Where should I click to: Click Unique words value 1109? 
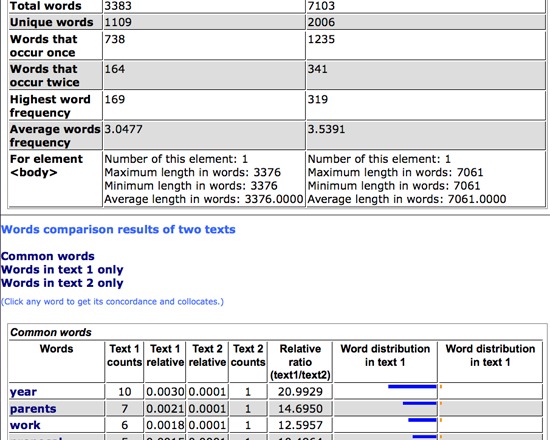(x=118, y=22)
